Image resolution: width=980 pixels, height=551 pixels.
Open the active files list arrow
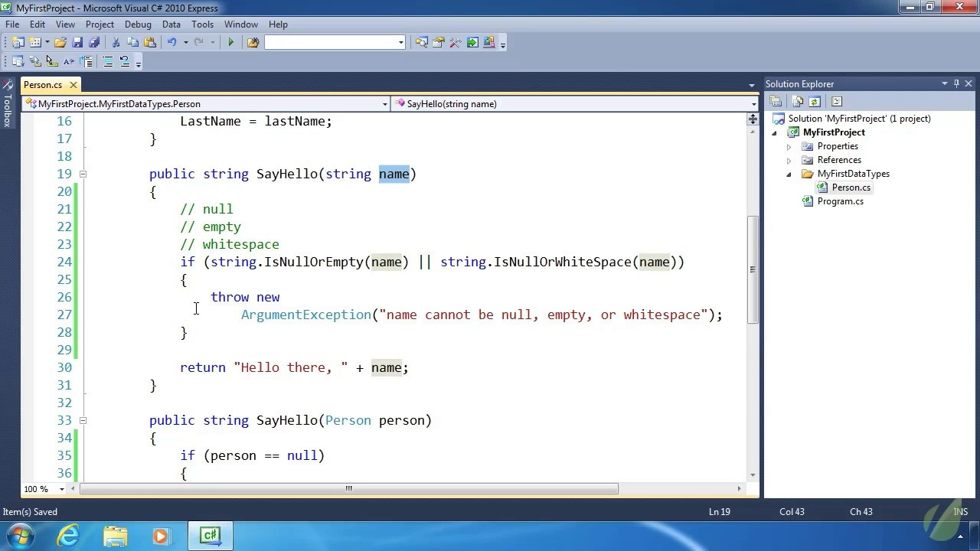751,85
